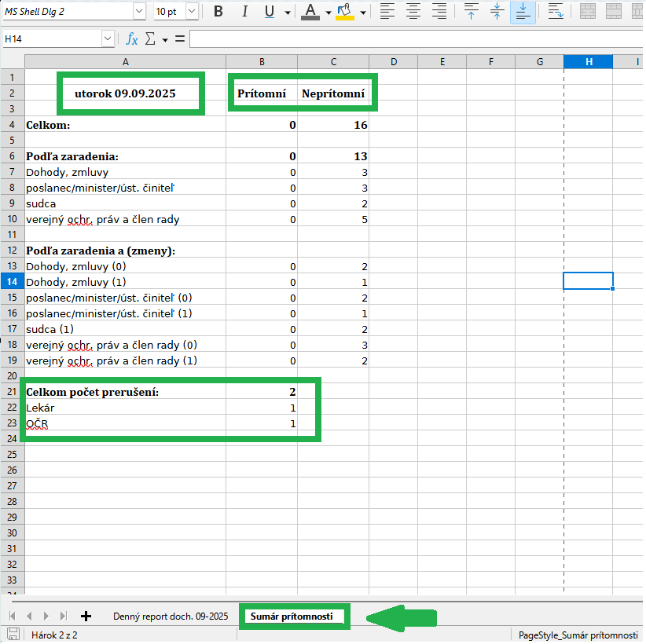Add a new sheet with plus button
Image resolution: width=646 pixels, height=644 pixels.
86,617
